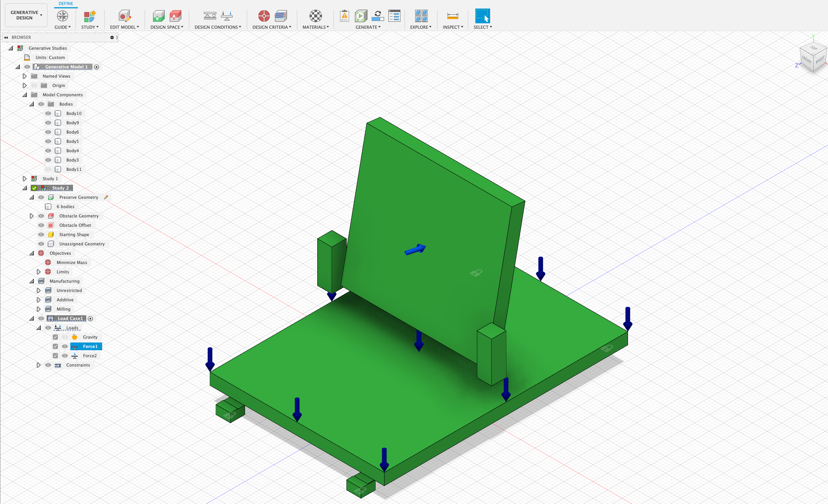Screen dimensions: 828x504
Task: Click the Pre-check warning clipboard icon
Action: tap(344, 16)
